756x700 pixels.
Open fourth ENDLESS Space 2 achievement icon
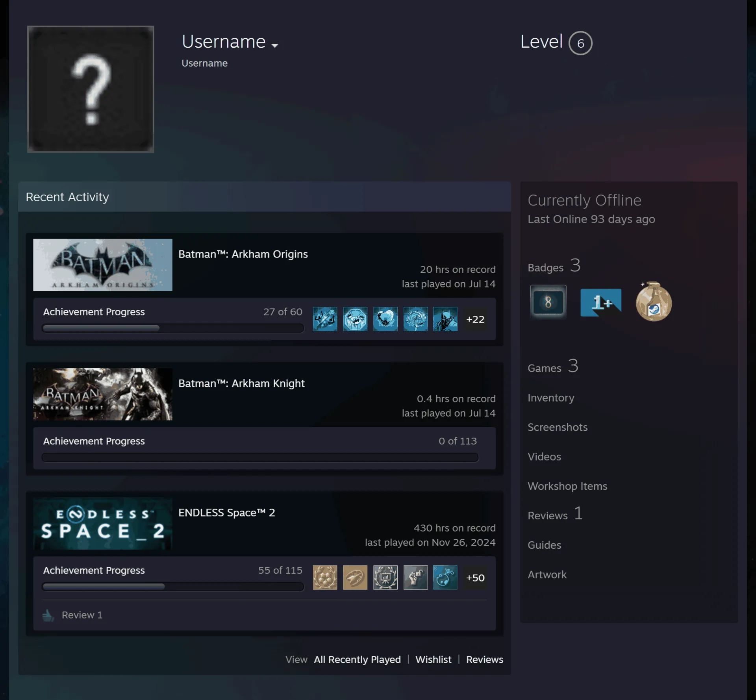[415, 578]
